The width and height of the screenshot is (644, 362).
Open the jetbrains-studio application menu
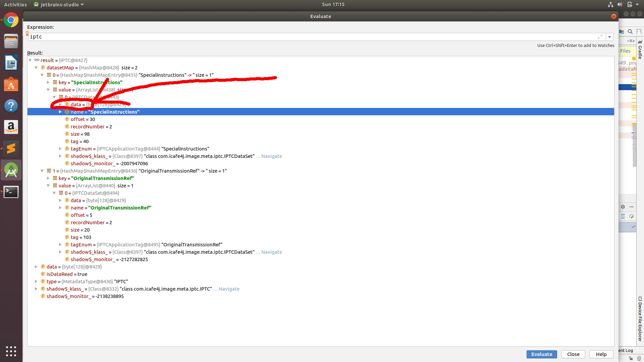point(59,4)
